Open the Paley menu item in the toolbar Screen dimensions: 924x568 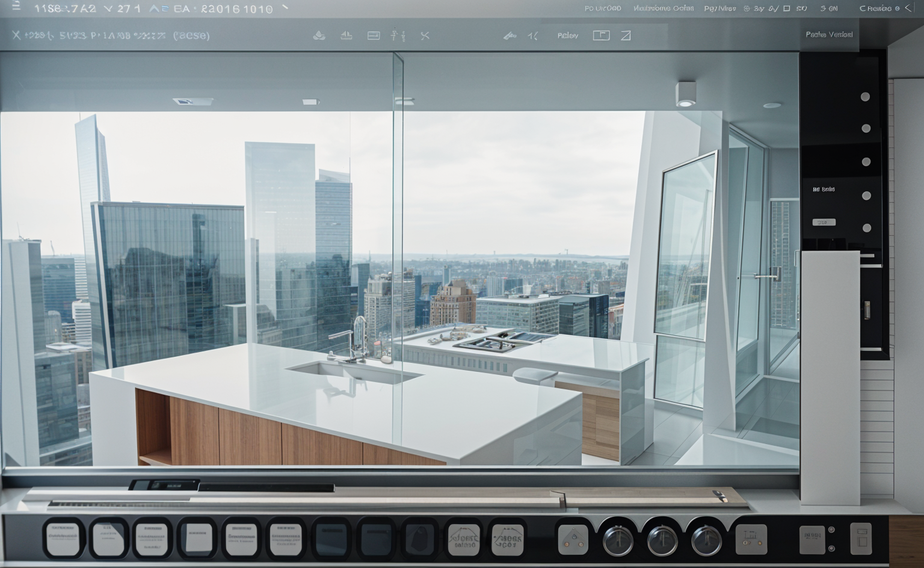point(567,35)
